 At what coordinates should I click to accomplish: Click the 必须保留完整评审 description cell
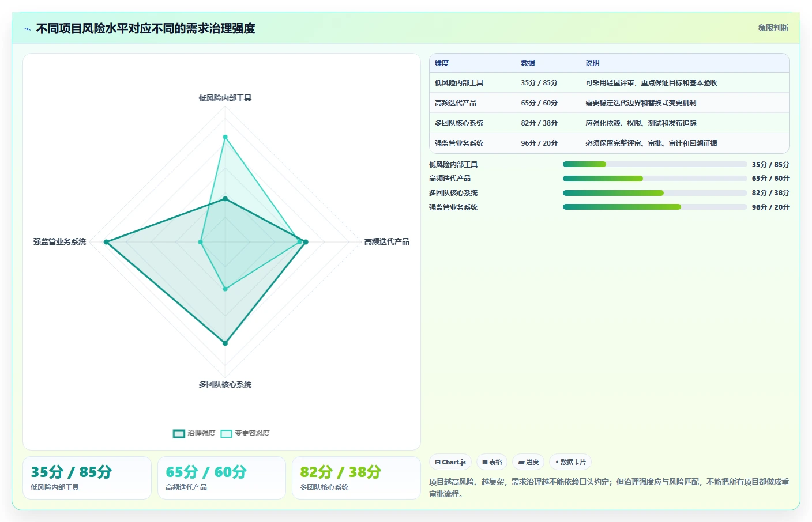pos(651,143)
